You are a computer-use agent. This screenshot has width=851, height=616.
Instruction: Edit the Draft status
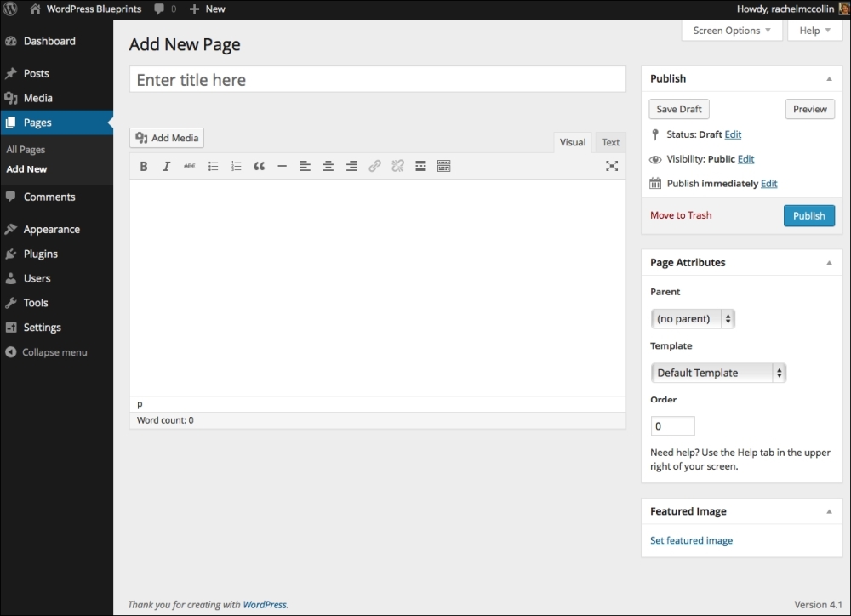pos(733,134)
